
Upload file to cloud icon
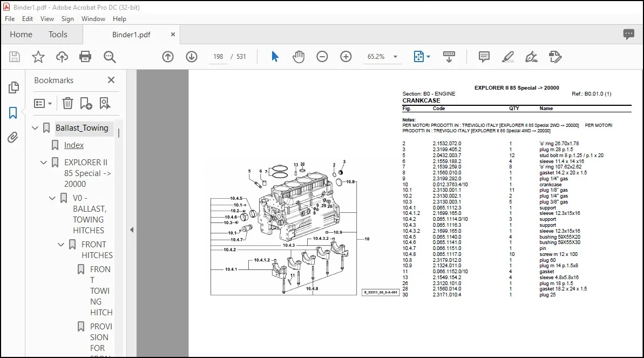tap(62, 57)
